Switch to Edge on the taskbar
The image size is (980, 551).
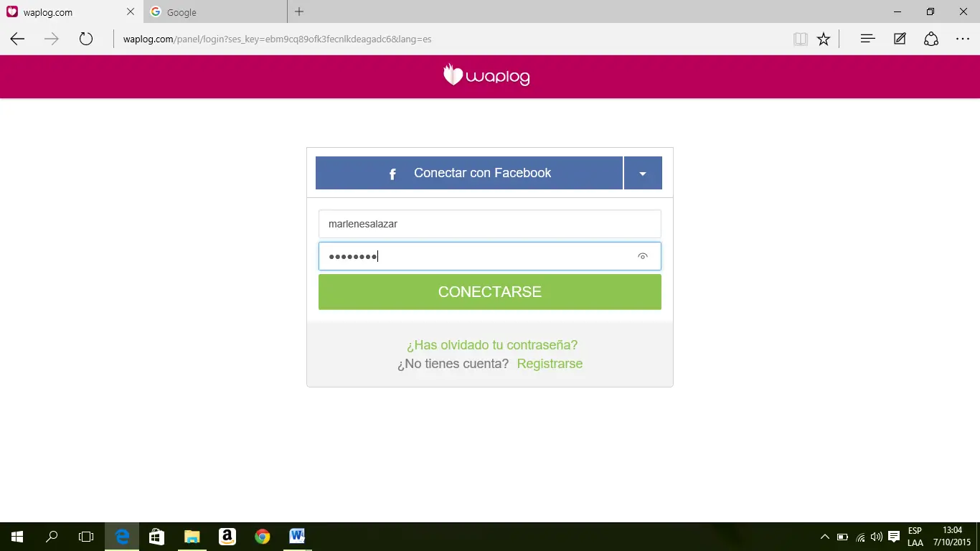click(x=123, y=537)
